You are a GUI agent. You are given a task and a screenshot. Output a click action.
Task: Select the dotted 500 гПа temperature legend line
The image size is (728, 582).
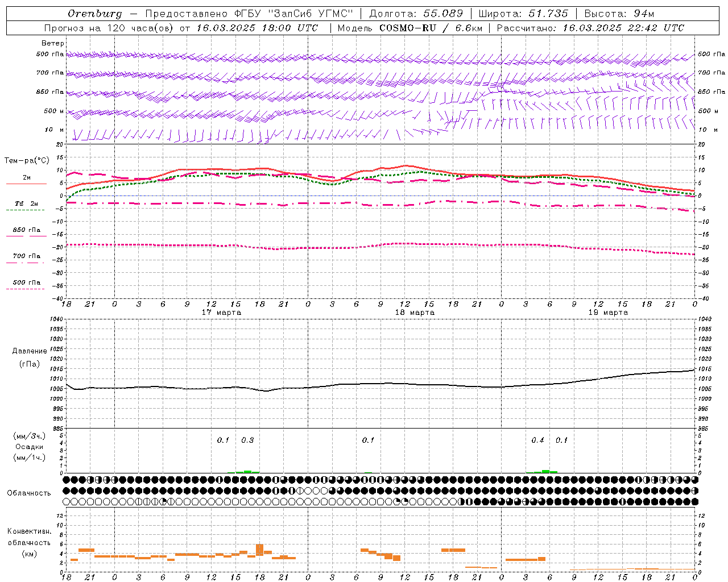(25, 289)
